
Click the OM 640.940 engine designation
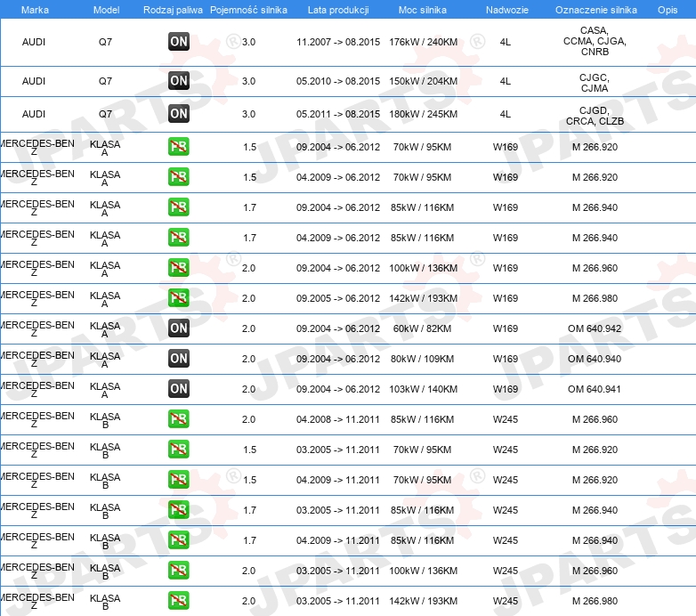tap(595, 359)
